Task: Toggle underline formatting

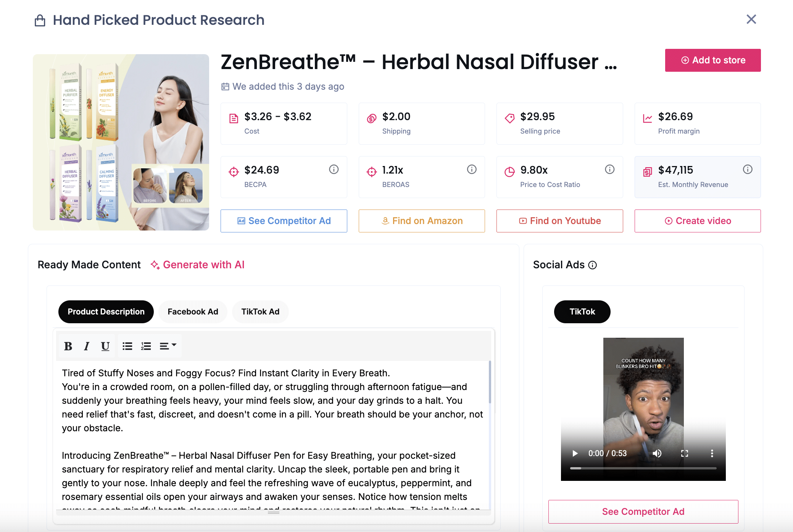Action: click(x=105, y=346)
